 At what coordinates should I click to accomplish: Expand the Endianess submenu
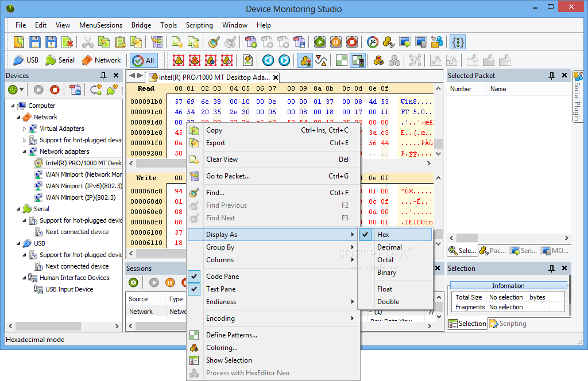(x=274, y=302)
